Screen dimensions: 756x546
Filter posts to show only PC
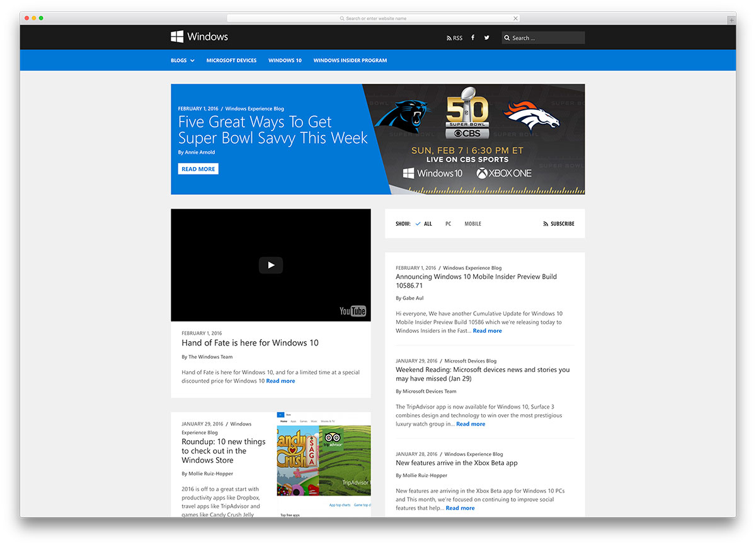(448, 223)
